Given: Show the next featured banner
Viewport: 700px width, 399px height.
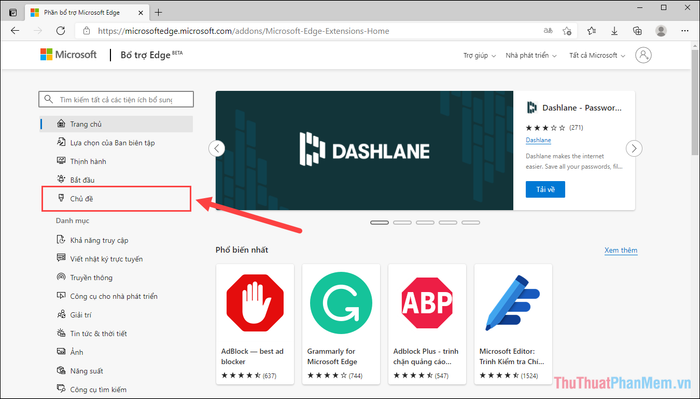Looking at the screenshot, I should click(634, 148).
